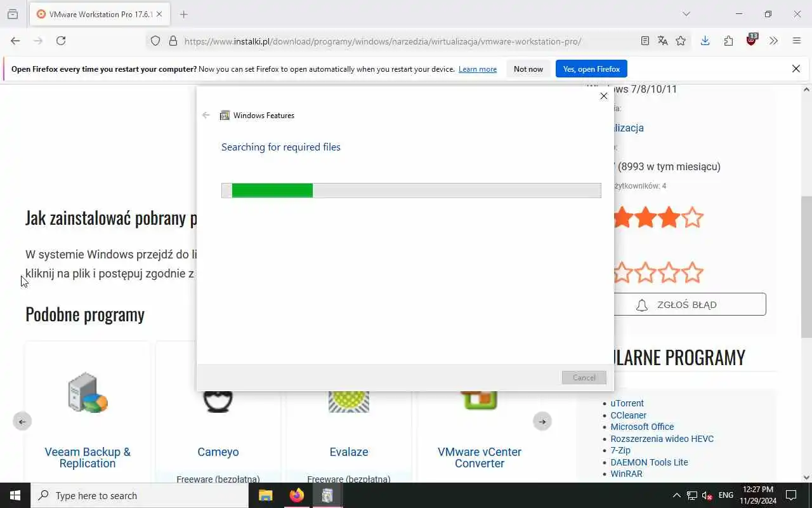Open DAEMON Tools Lite link
This screenshot has height=508, width=812.
[x=649, y=462]
